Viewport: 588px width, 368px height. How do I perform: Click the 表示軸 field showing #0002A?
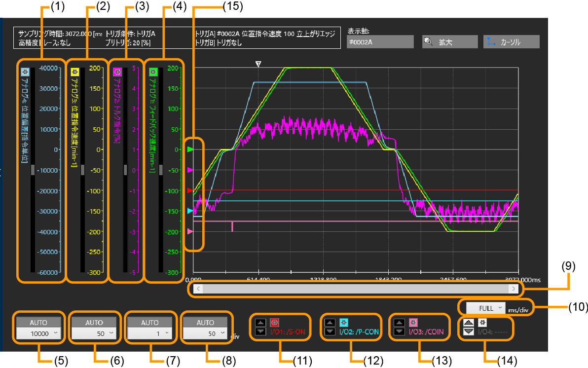point(380,42)
